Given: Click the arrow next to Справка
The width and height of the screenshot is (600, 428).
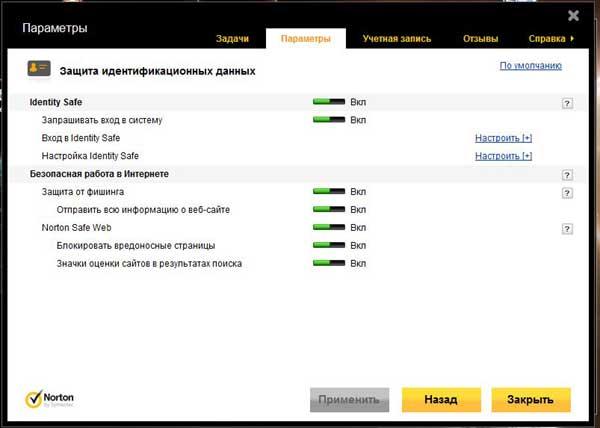Looking at the screenshot, I should (x=572, y=39).
